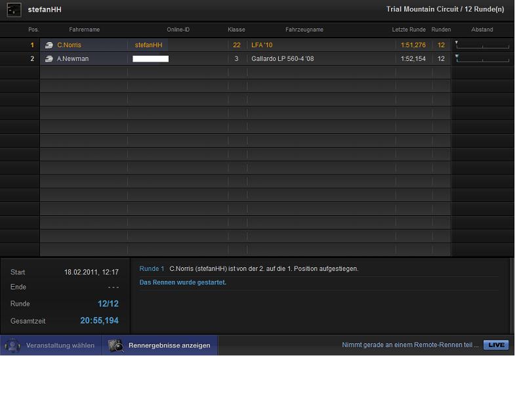This screenshot has height=420, width=515.
Task: Click the Rennergebnisse camera icon
Action: pyautogui.click(x=116, y=345)
